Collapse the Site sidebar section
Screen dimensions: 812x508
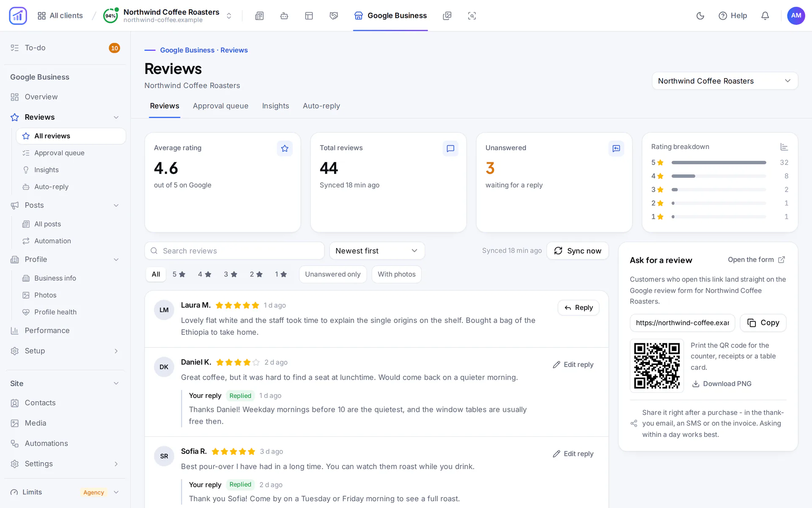point(116,384)
